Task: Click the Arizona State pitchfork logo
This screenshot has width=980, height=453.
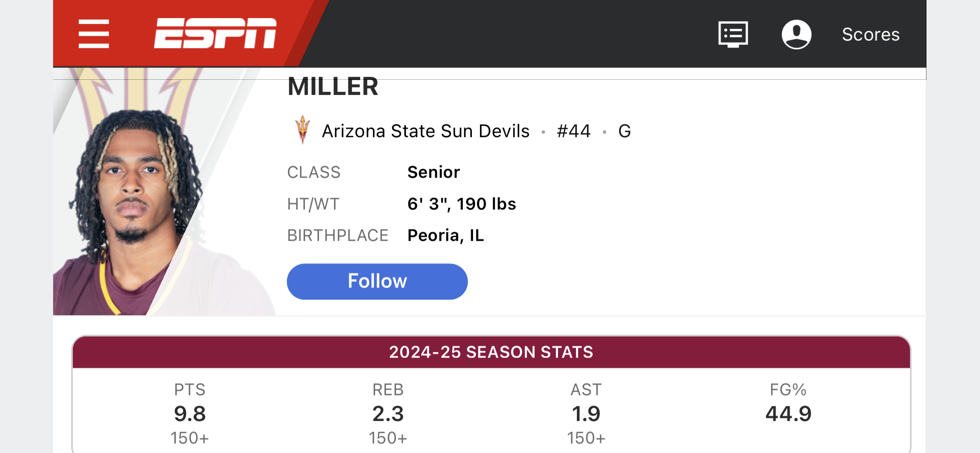Action: click(303, 130)
